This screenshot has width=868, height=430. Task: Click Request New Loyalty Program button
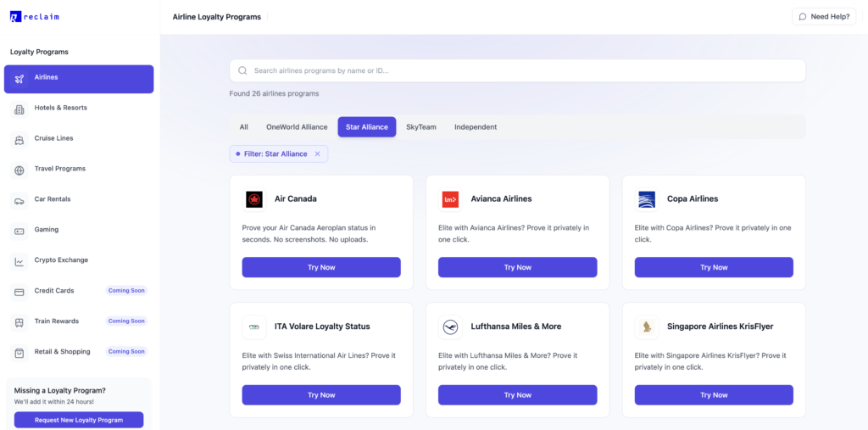pyautogui.click(x=79, y=420)
